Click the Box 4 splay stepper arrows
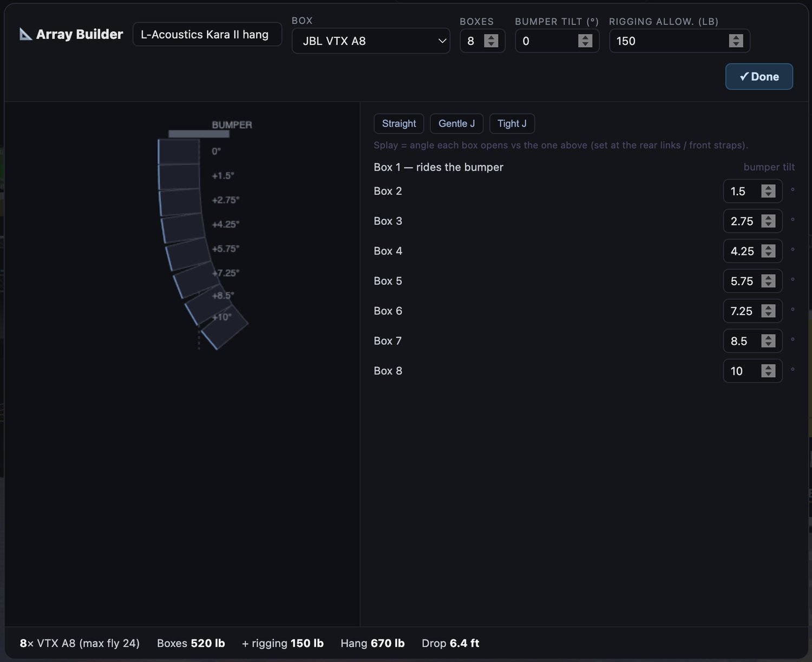Viewport: 812px width, 662px height. [x=768, y=251]
